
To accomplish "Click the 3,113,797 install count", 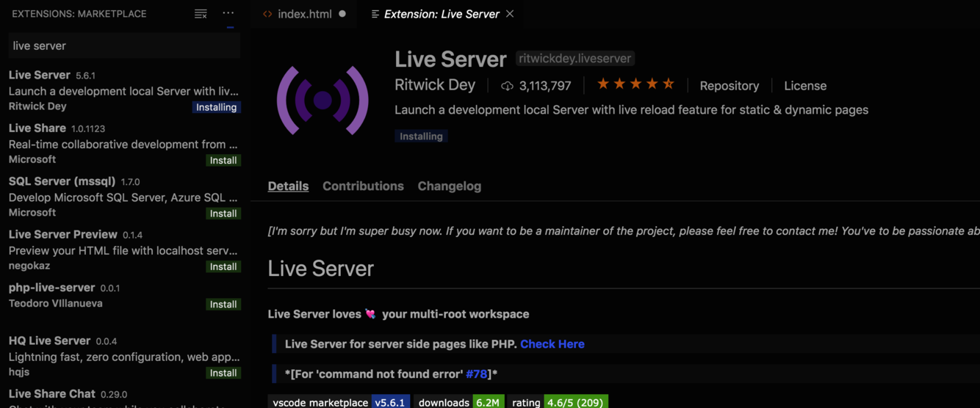I will (x=545, y=86).
